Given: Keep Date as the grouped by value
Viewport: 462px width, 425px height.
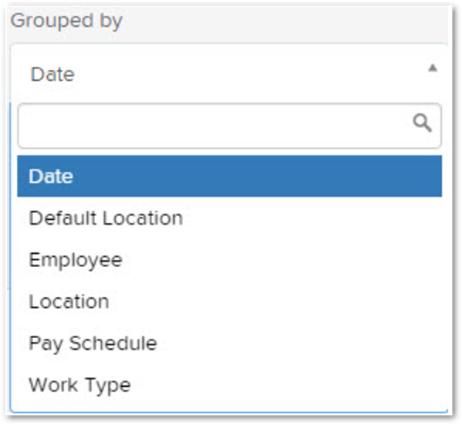Looking at the screenshot, I should click(230, 176).
